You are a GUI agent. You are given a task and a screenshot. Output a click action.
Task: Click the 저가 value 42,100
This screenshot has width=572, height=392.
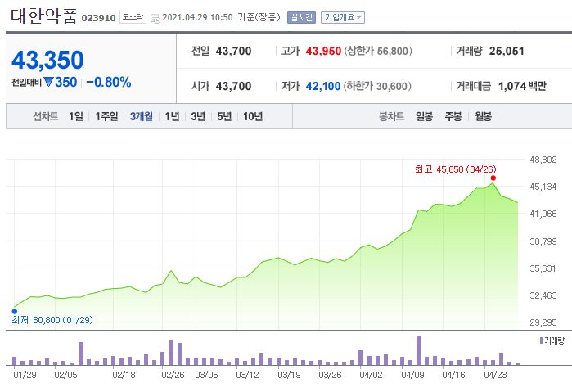[x=323, y=86]
